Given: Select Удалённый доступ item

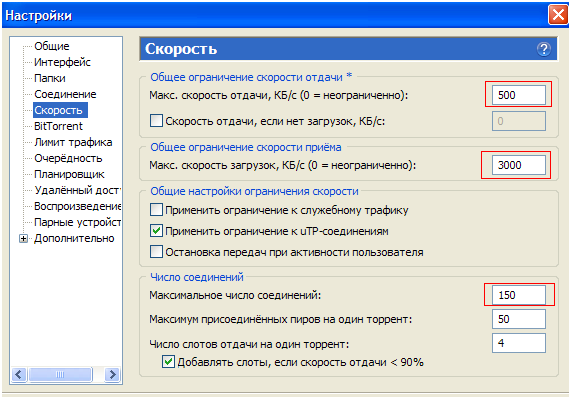Looking at the screenshot, I should pos(78,190).
